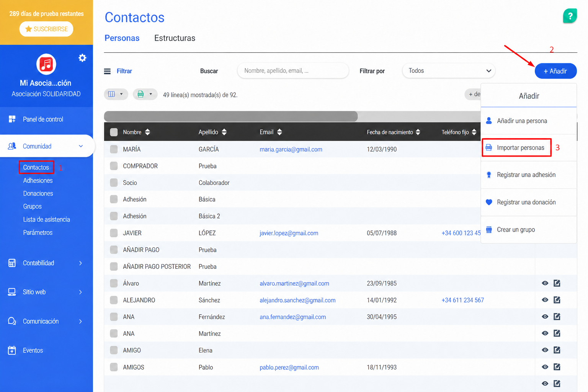View AMIGO Elena with eye icon

coord(545,350)
